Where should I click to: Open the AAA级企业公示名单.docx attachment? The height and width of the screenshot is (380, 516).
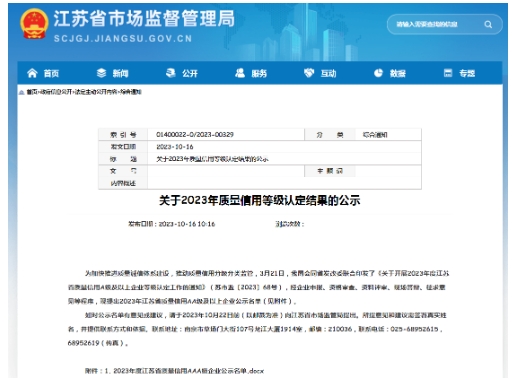click(x=189, y=371)
